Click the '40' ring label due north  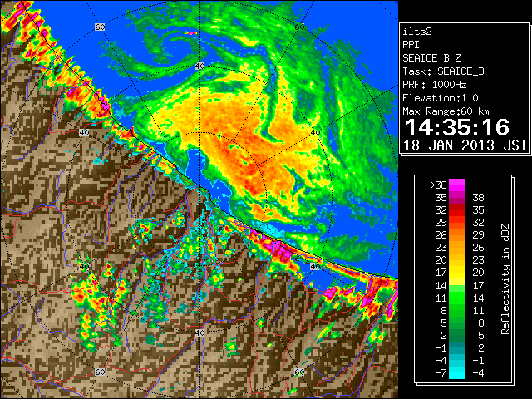[199, 66]
